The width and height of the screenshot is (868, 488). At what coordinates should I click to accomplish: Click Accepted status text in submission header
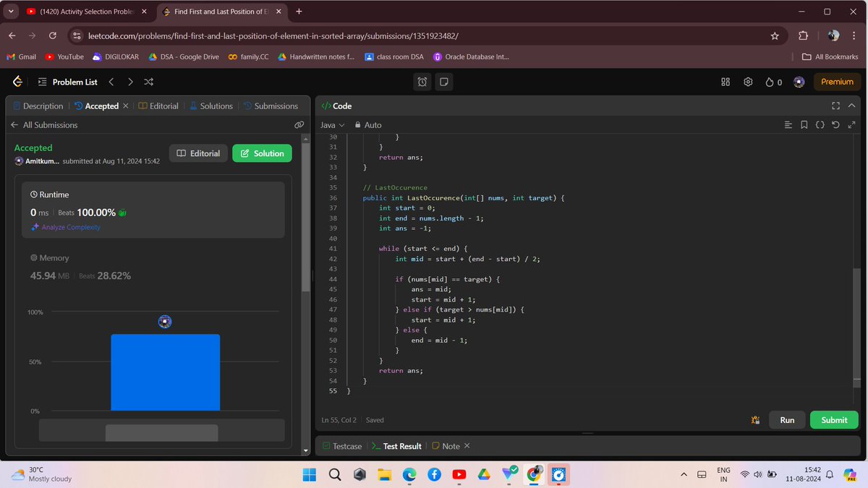(33, 147)
